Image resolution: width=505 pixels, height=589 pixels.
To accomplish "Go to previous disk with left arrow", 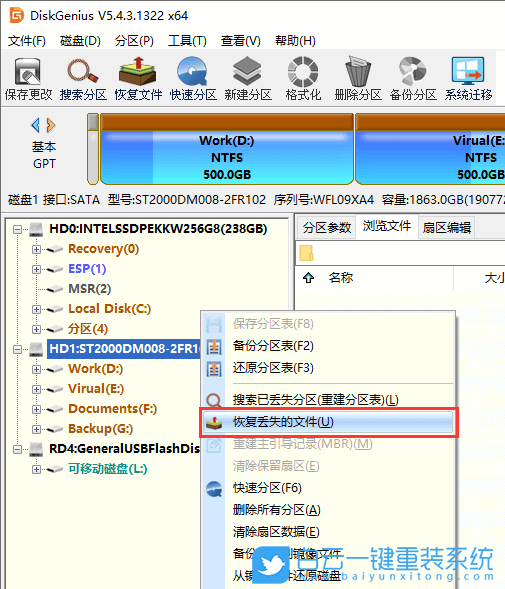I will pyautogui.click(x=36, y=125).
